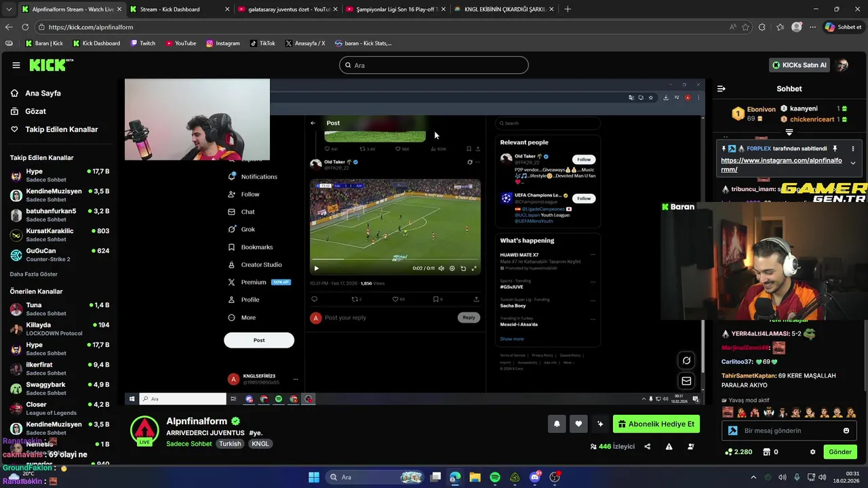Open the Anasayfa / X bookmark
The height and width of the screenshot is (488, 868).
click(x=305, y=43)
